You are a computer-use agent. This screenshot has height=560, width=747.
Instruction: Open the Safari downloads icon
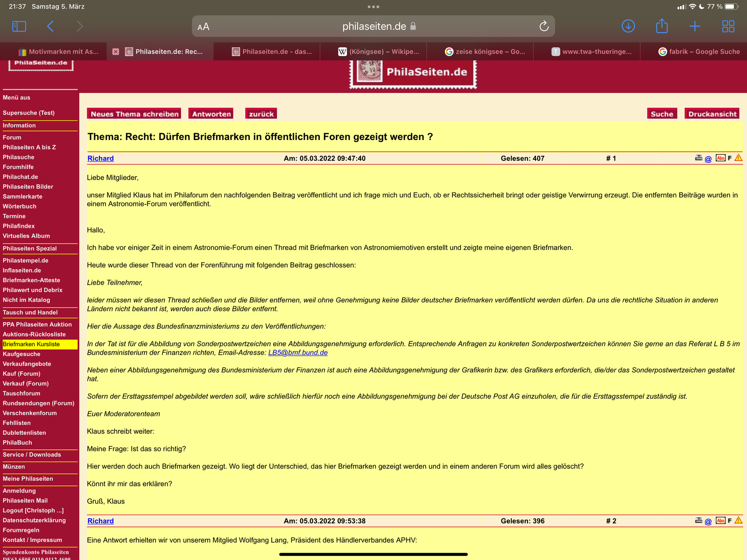pyautogui.click(x=628, y=26)
